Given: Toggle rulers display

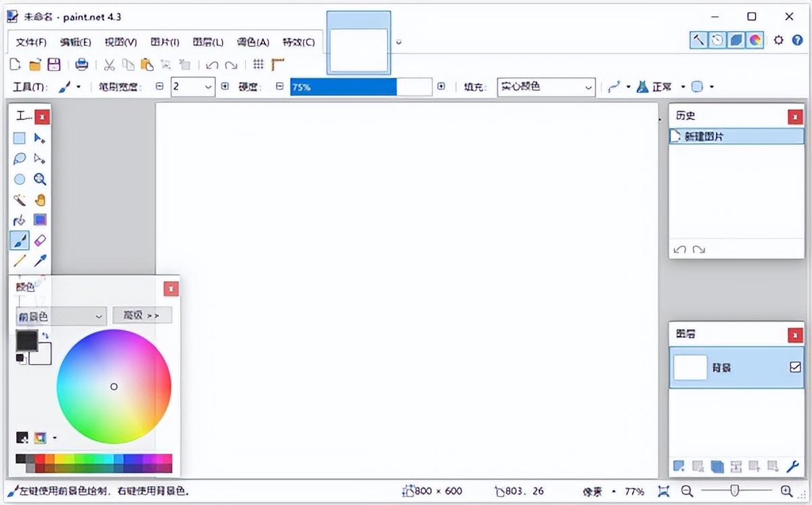Looking at the screenshot, I should (x=277, y=65).
